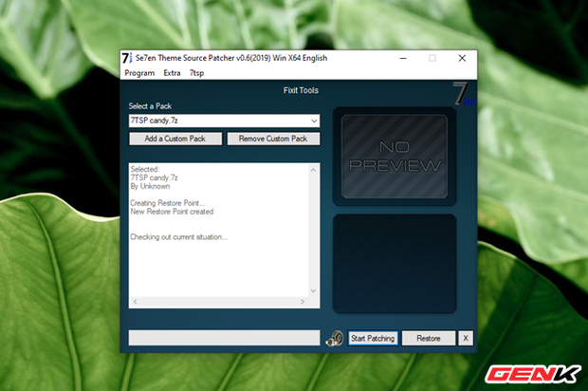Click the 7tsp logo at top right
Image resolution: width=588 pixels, height=391 pixels.
click(461, 94)
